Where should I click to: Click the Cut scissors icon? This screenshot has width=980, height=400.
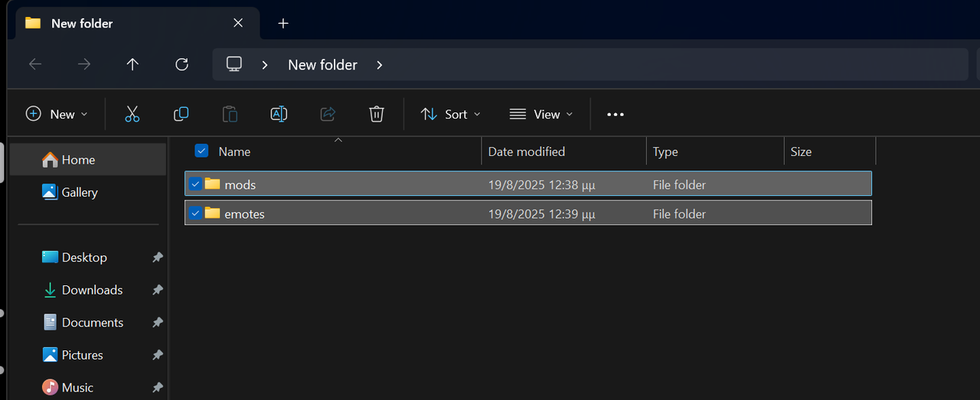pos(132,114)
